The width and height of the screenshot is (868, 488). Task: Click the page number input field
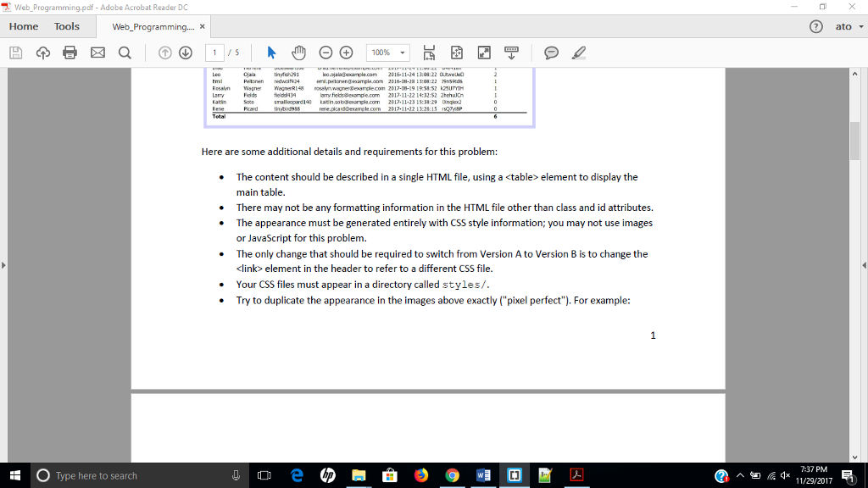tap(214, 53)
